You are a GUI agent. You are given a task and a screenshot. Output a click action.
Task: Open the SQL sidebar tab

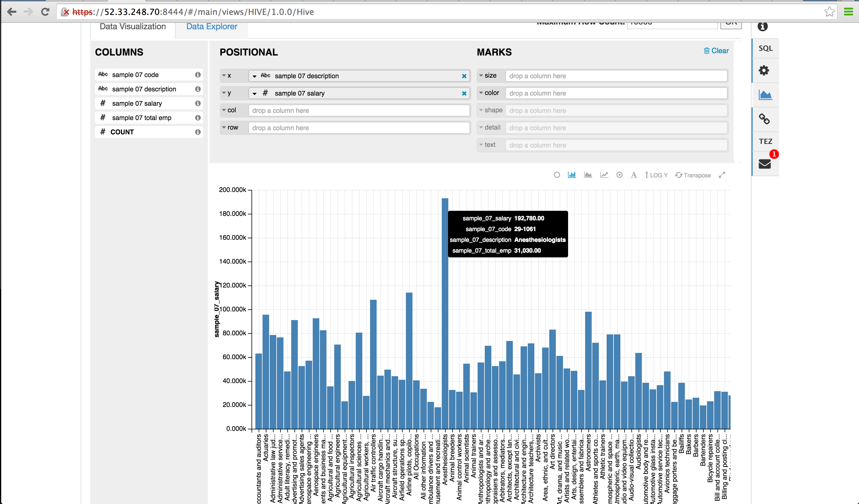(x=765, y=48)
